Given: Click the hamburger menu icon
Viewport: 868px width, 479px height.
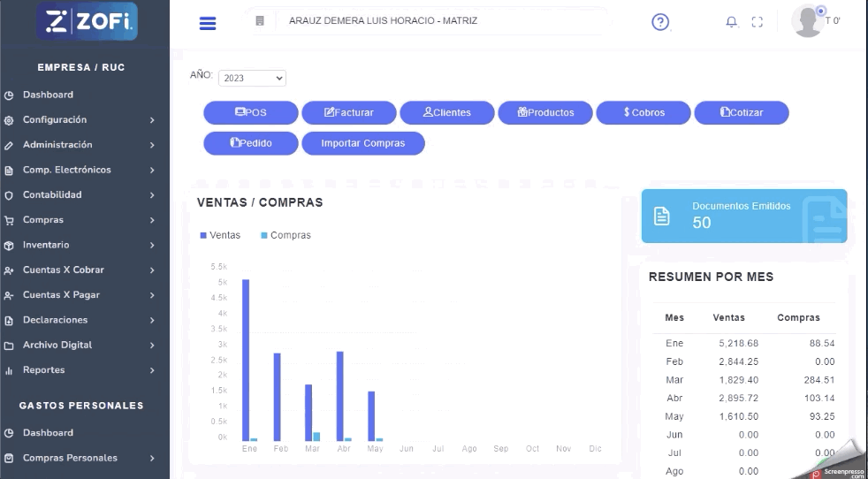Looking at the screenshot, I should pyautogui.click(x=208, y=24).
